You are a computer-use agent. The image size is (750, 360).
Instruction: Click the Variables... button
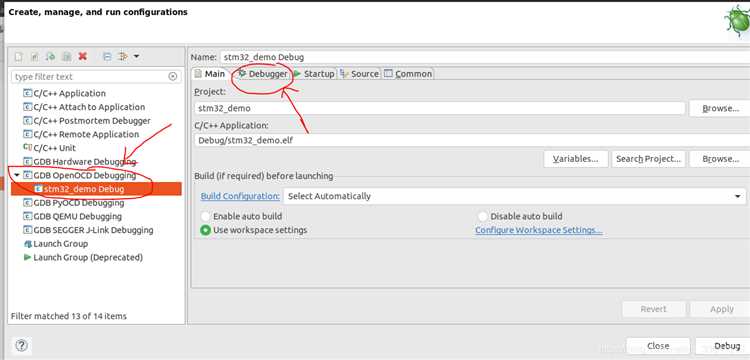575,159
